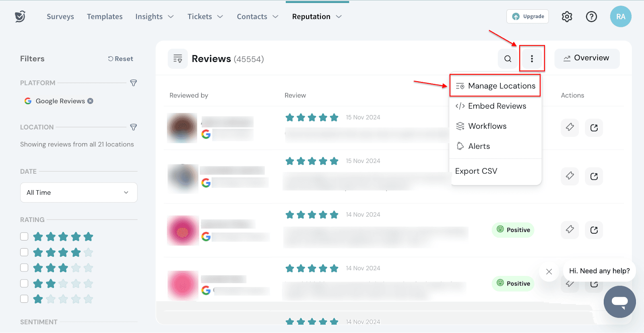Open the RA user avatar
The width and height of the screenshot is (644, 333).
(x=620, y=16)
